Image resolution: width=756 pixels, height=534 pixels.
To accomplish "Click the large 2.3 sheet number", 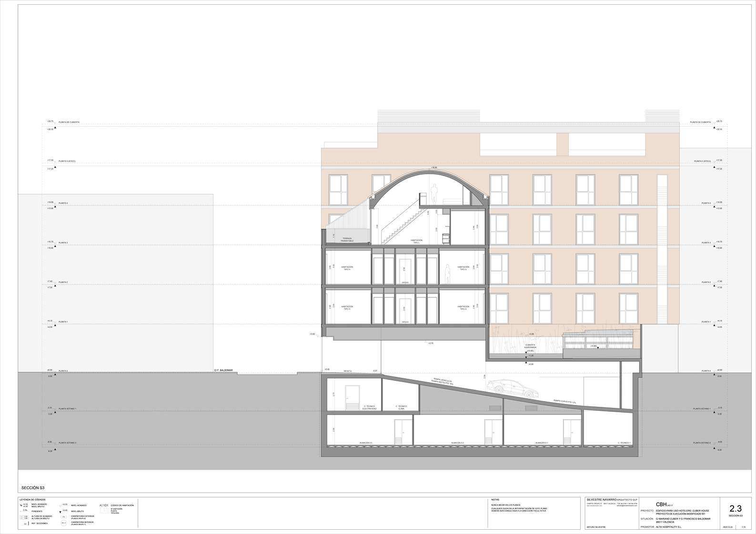I will pyautogui.click(x=736, y=509).
